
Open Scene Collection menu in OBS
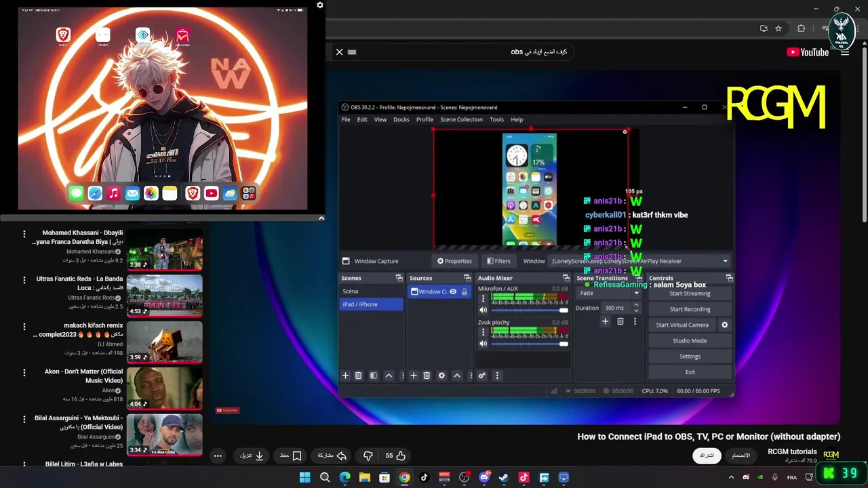coord(461,119)
